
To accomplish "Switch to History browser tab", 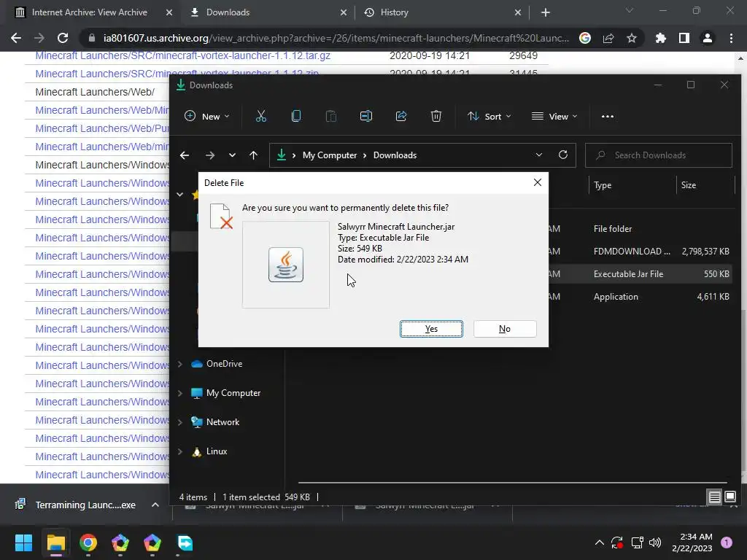I will point(394,12).
